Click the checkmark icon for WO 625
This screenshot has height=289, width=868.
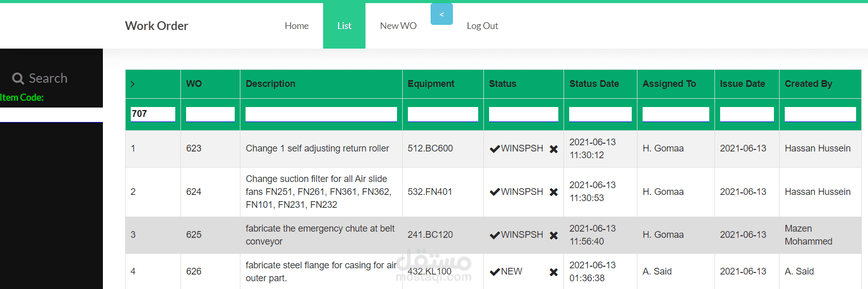click(495, 235)
